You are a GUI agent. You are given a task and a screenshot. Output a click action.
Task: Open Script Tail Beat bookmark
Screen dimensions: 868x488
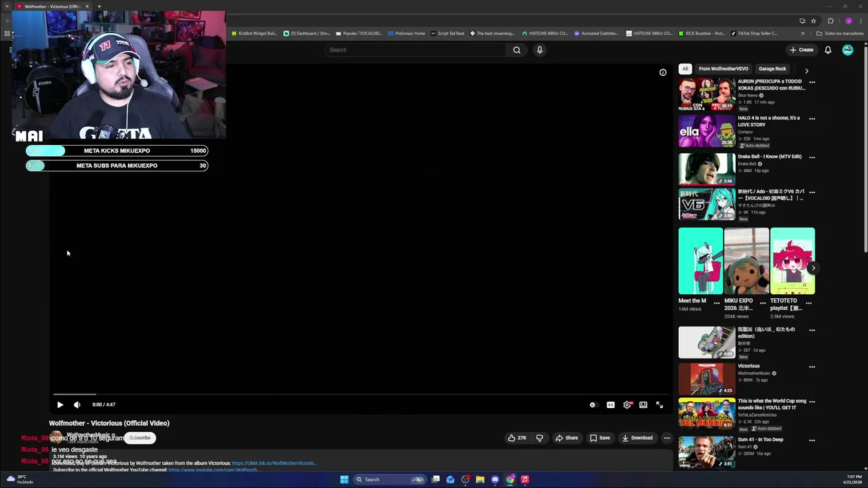[448, 33]
